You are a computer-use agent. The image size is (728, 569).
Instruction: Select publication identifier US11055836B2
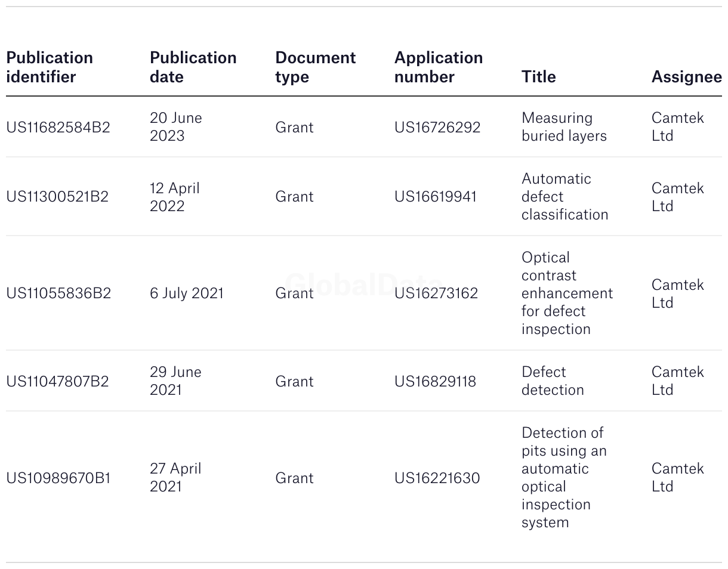(x=58, y=293)
